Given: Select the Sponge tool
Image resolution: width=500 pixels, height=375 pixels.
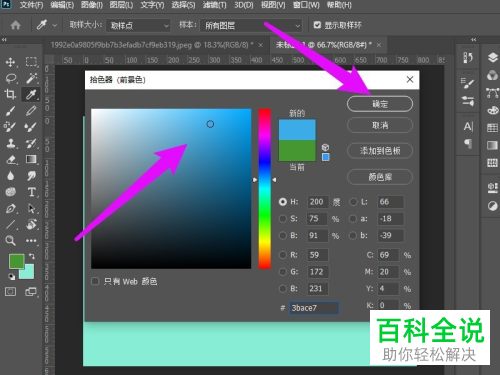Looking at the screenshot, I should tap(11, 192).
